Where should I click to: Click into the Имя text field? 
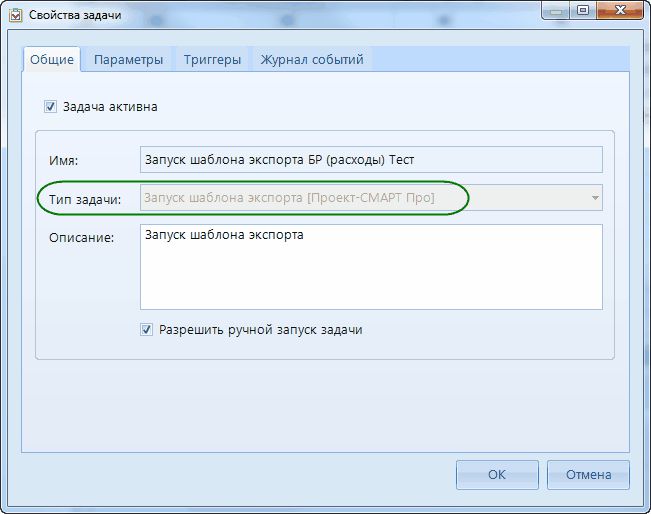pyautogui.click(x=370, y=160)
